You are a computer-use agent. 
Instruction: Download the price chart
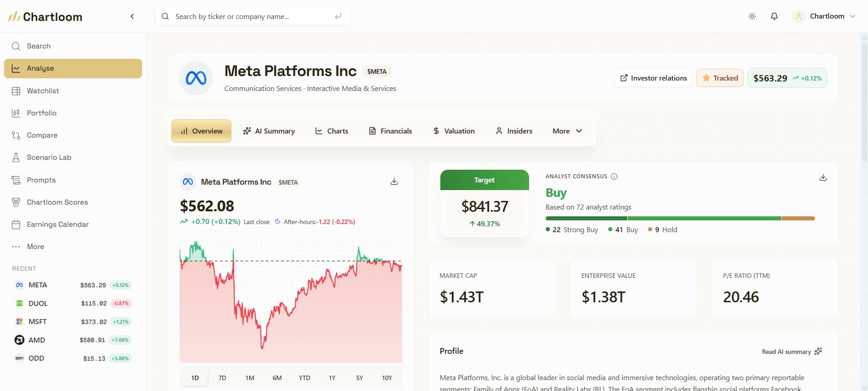[x=394, y=181]
